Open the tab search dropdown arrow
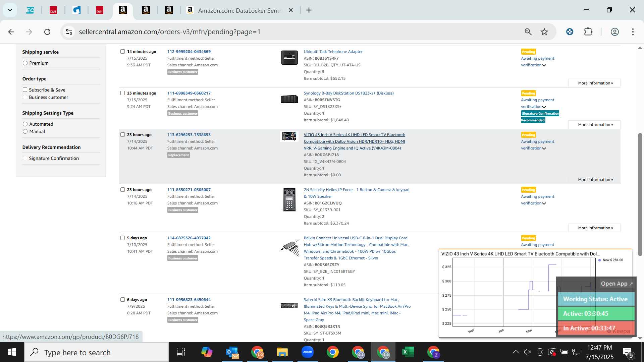Viewport: 644px width, 362px height. (x=10, y=10)
